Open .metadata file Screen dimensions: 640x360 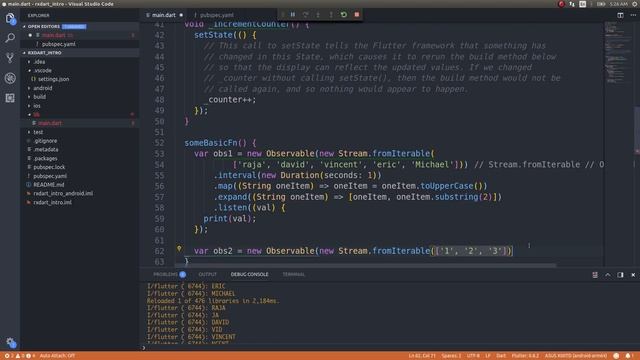80,150
